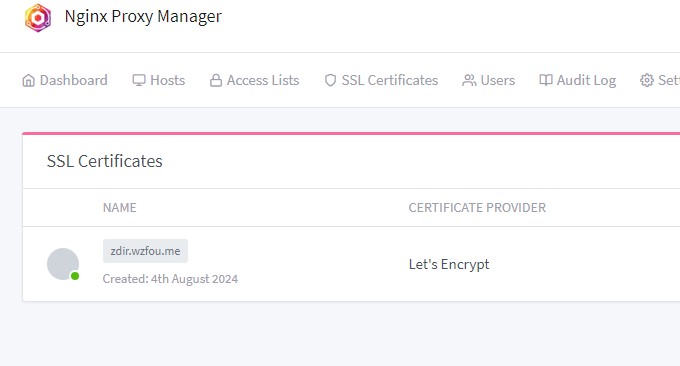This screenshot has height=366, width=680.
Task: Click the Settings gear icon
Action: [x=647, y=80]
